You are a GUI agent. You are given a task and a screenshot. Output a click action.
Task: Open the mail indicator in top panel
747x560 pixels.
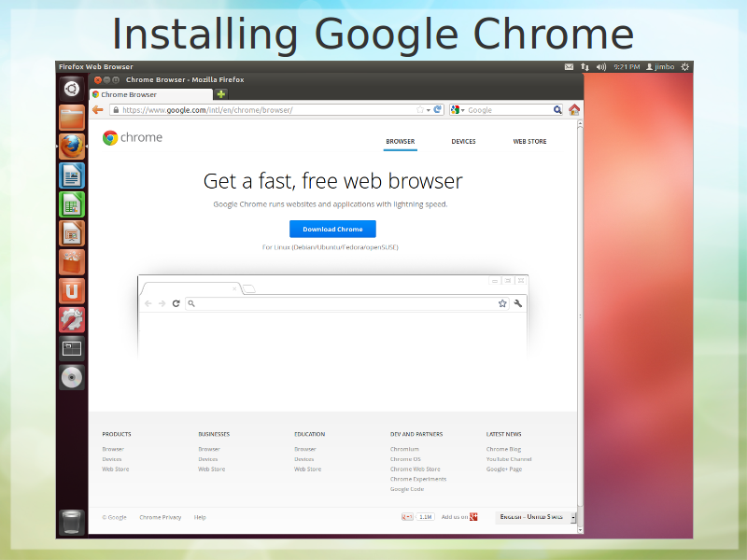569,66
